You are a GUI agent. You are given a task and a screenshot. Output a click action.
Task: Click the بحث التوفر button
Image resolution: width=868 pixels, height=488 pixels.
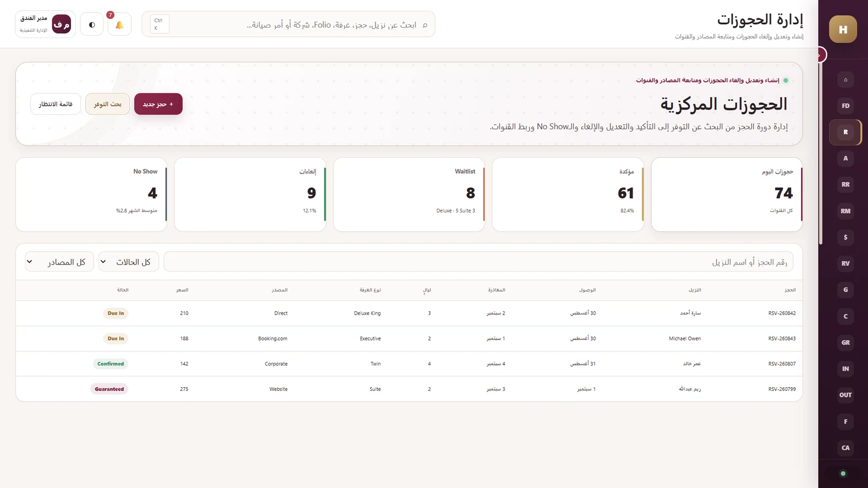(107, 104)
